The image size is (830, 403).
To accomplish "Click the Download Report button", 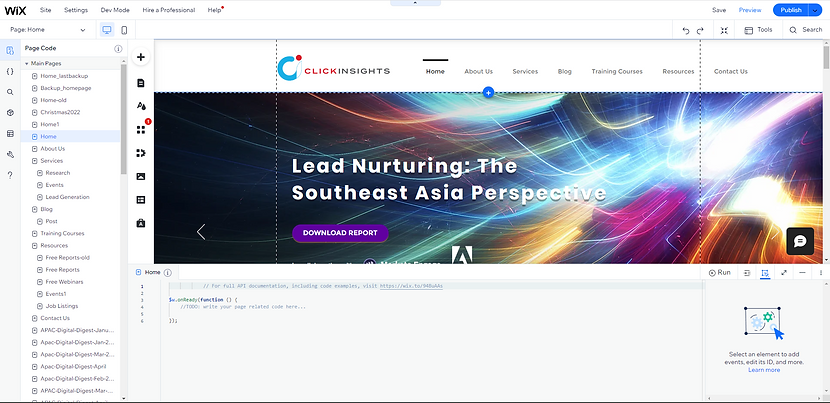I will (x=340, y=233).
